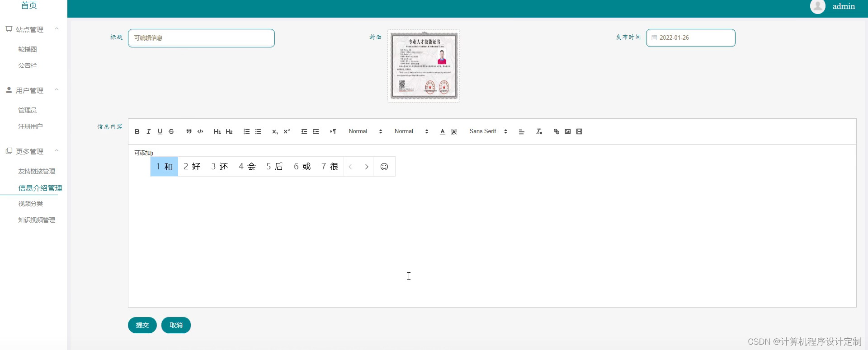Insert a blockquote
The height and width of the screenshot is (350, 868).
tap(189, 131)
